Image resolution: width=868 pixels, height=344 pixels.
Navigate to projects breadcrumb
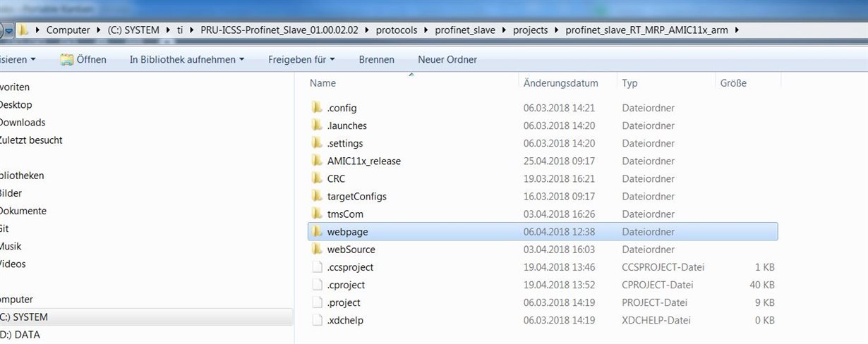coord(532,30)
